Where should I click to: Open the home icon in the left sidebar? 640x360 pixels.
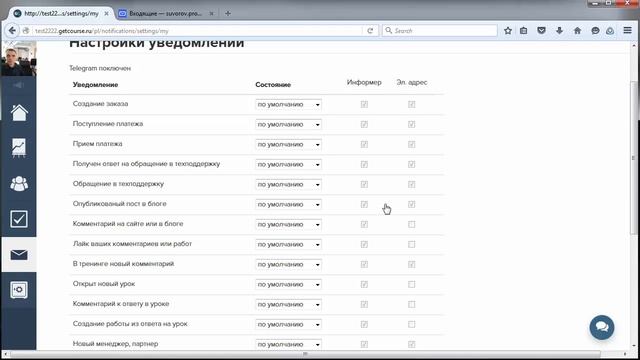pos(19,113)
